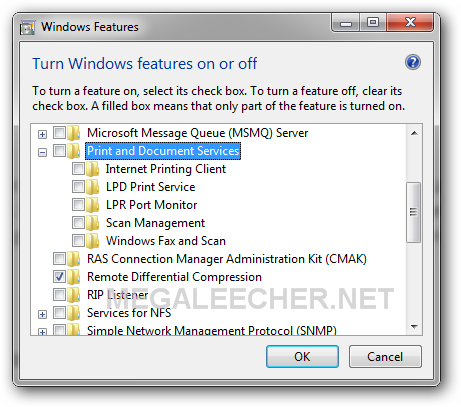Select the Scan Management label

[x=155, y=223]
